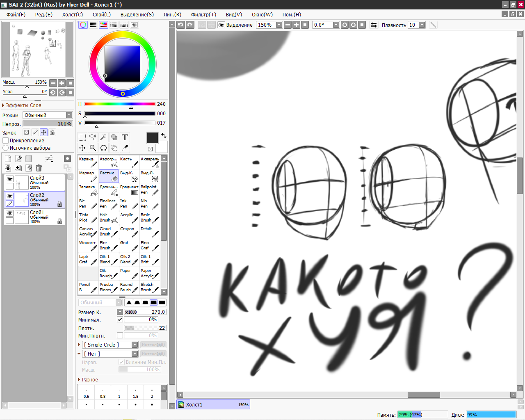The height and width of the screenshot is (420, 525).
Task: Choose the Каранд. pencil brush
Action: (88, 162)
